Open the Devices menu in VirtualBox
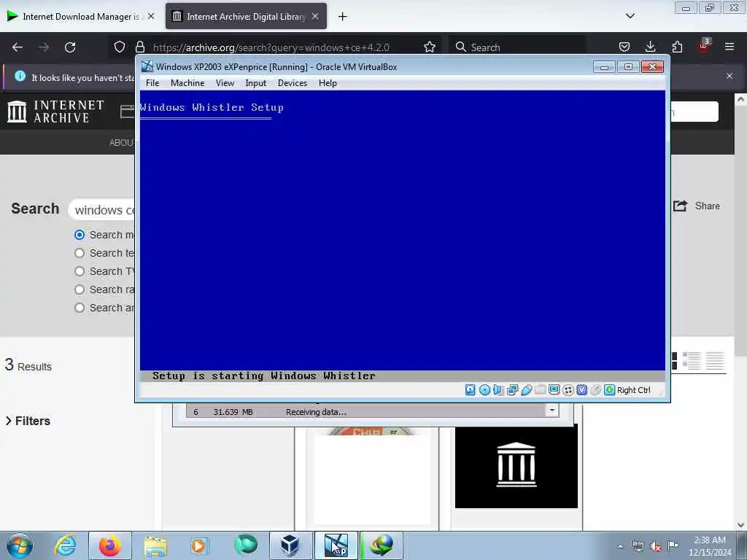The image size is (747, 560). pyautogui.click(x=293, y=83)
